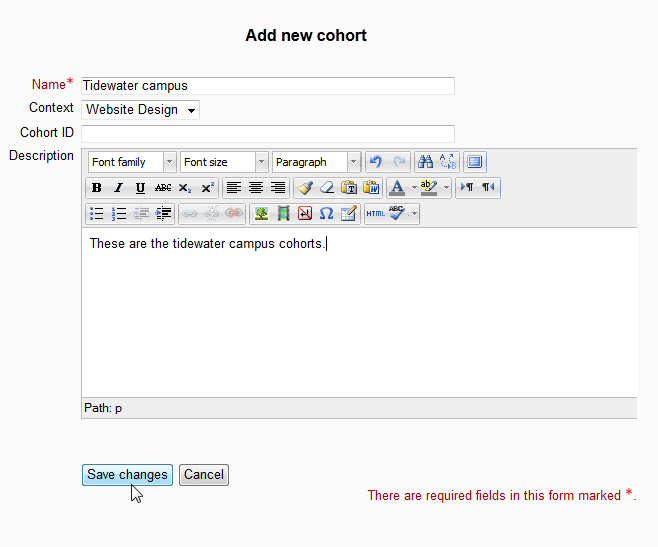Click the unordered bullet list icon
This screenshot has height=547, width=658.
point(97,214)
